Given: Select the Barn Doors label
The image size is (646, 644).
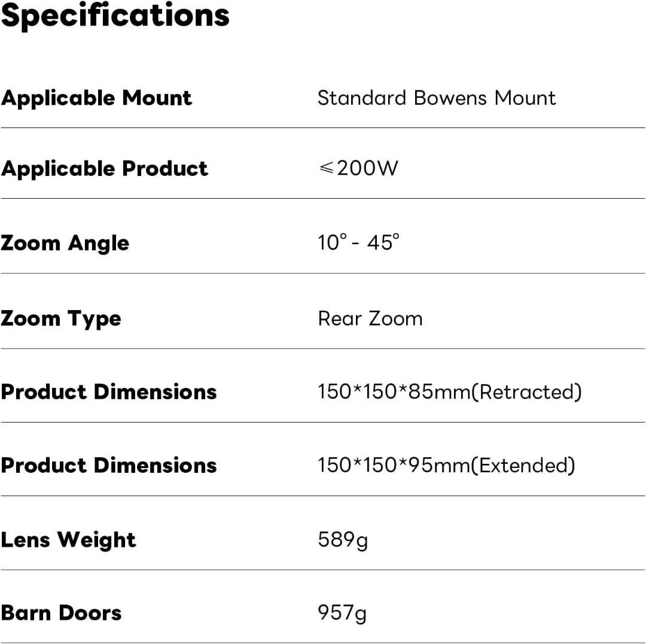Looking at the screenshot, I should [61, 613].
